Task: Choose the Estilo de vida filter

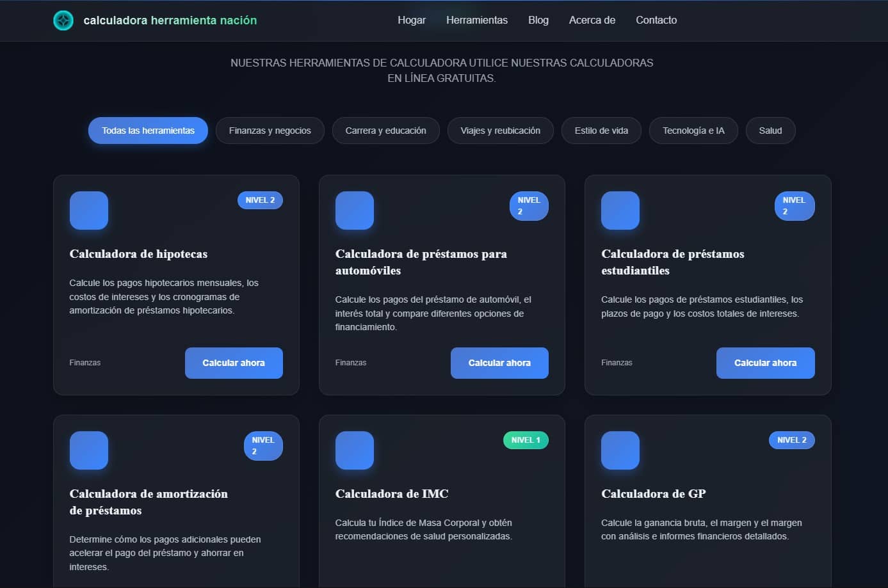Action: click(x=601, y=131)
